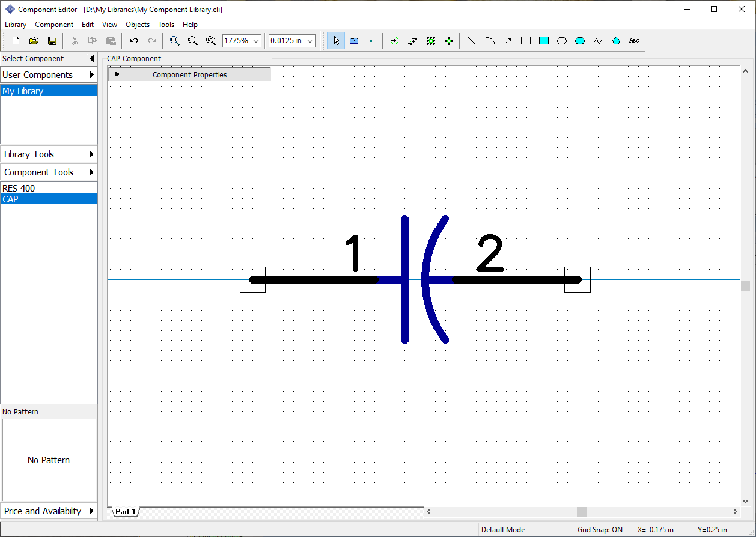Select the CAP component in the list
Screen dimensions: 756x537
coord(49,199)
